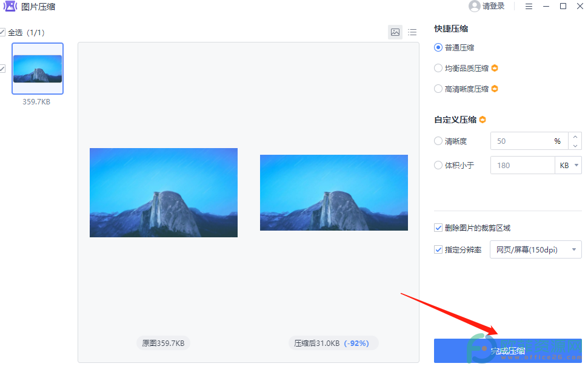Maximize the 图片压缩 window
Image resolution: width=588 pixels, height=369 pixels.
563,7
